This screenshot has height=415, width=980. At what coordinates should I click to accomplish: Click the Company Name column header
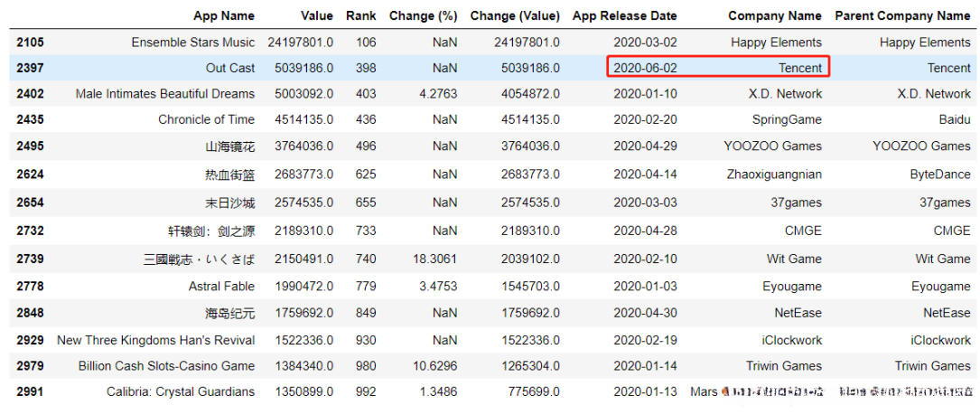775,16
